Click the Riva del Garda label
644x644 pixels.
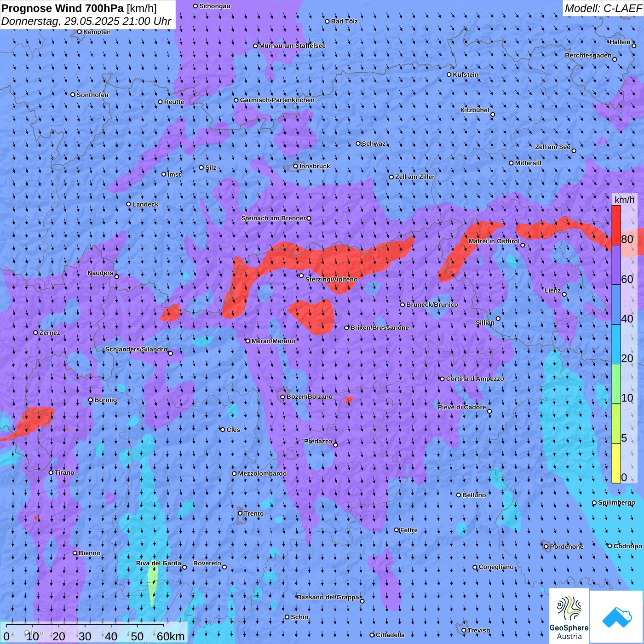[159, 563]
